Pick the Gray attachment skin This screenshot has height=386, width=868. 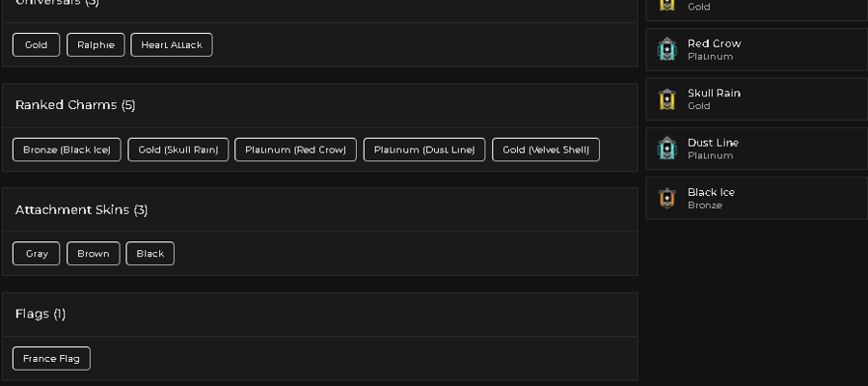tap(36, 254)
